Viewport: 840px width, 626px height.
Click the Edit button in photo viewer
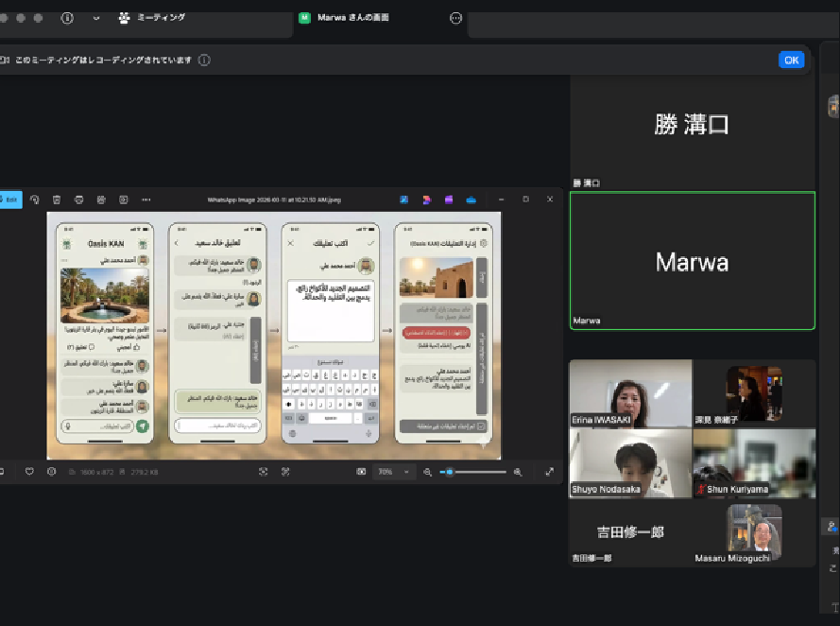click(x=9, y=200)
